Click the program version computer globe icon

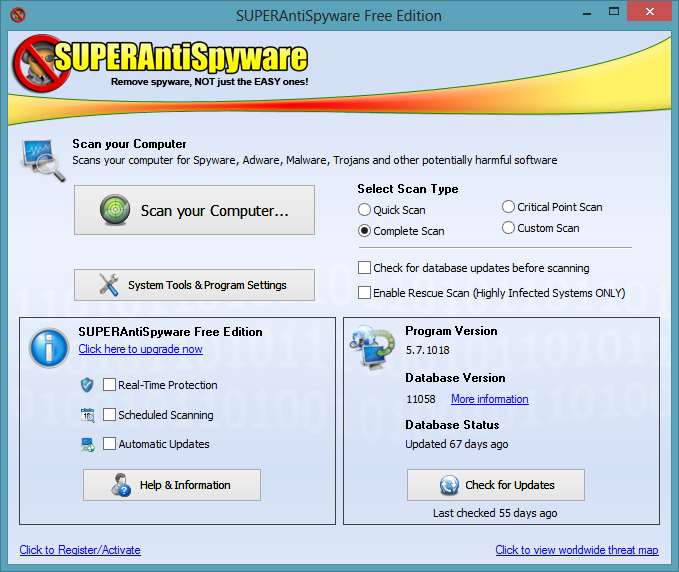(372, 350)
